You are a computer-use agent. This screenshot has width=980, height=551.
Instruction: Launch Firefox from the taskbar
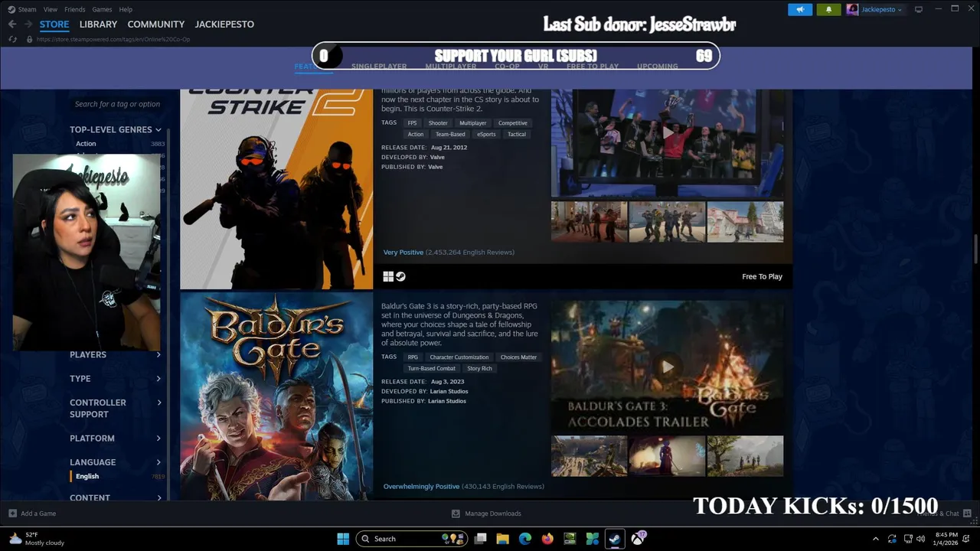tap(547, 539)
